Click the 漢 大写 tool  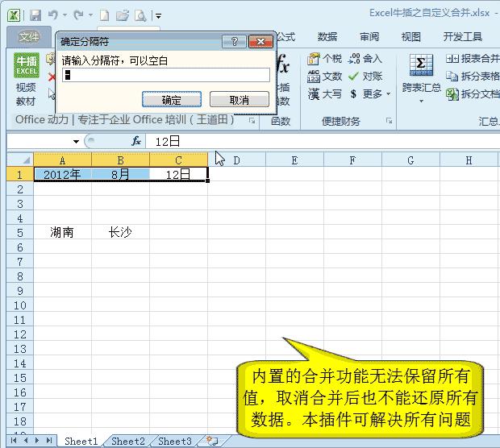point(324,94)
